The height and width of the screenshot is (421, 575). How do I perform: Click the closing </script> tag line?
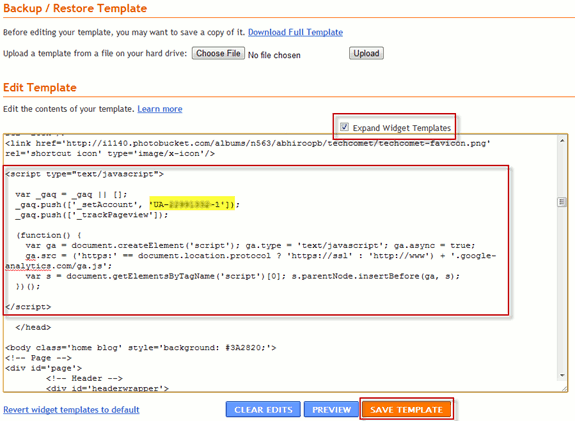pos(28,307)
